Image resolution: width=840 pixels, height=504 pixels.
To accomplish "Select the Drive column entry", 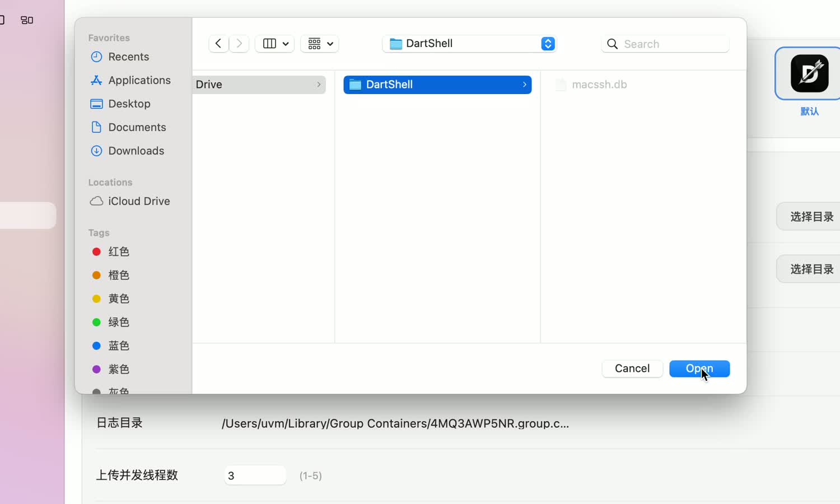I will click(x=259, y=85).
